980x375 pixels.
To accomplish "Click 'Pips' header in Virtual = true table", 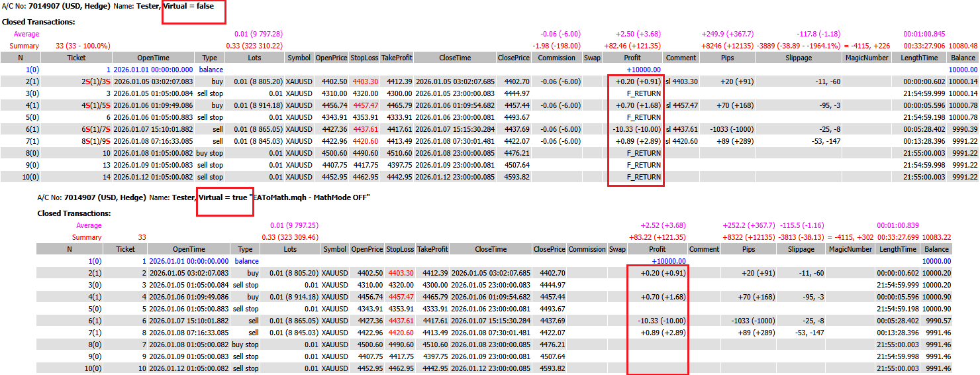I will (748, 249).
